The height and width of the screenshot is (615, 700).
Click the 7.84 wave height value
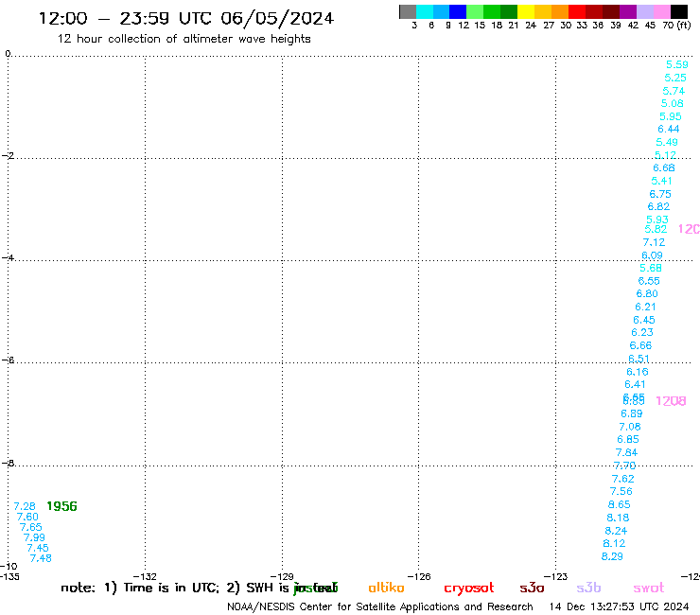(626, 453)
